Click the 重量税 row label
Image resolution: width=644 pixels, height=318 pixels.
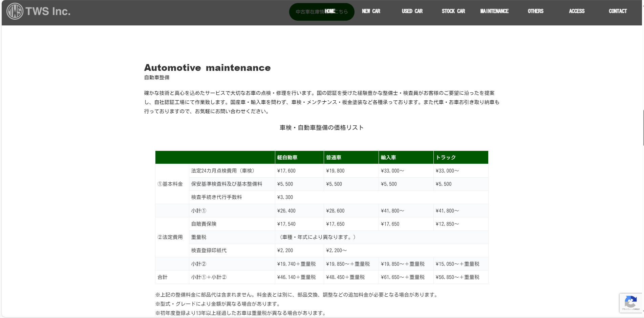tap(232, 237)
